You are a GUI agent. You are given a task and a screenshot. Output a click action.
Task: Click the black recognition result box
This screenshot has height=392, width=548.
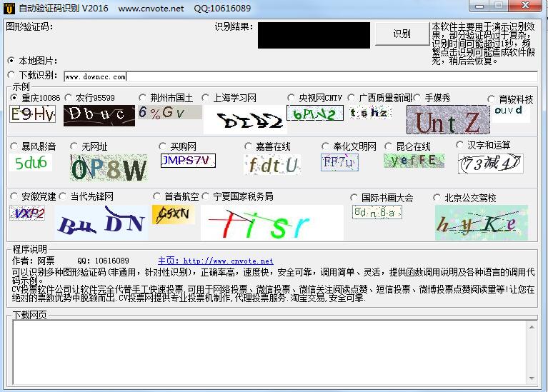pyautogui.click(x=314, y=35)
